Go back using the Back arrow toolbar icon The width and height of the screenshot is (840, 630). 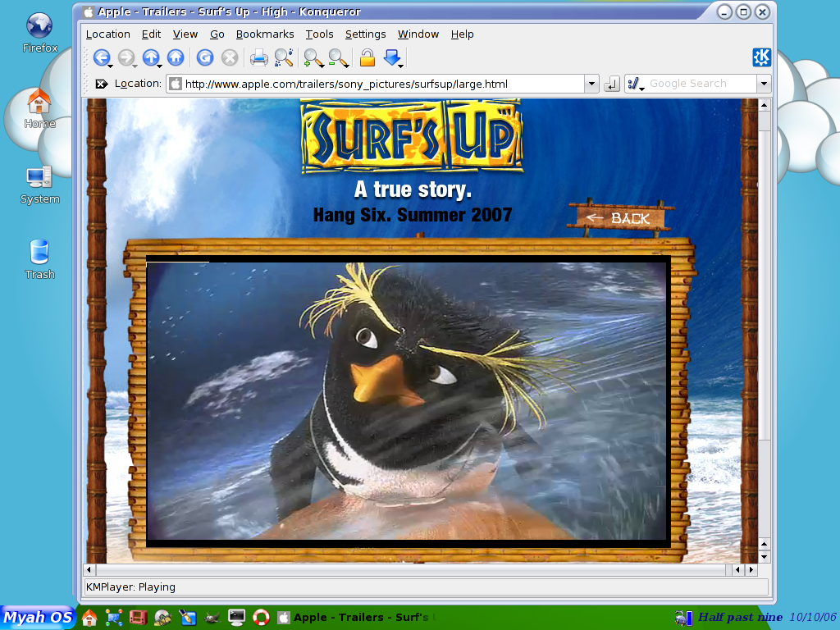[x=101, y=57]
